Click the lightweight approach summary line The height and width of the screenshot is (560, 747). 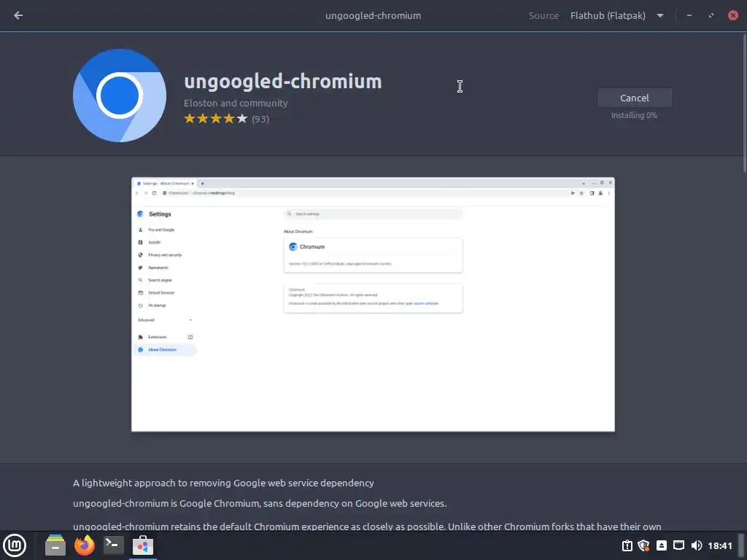click(x=223, y=483)
